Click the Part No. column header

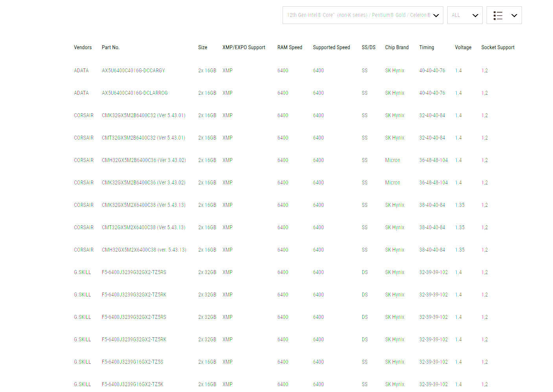click(110, 48)
